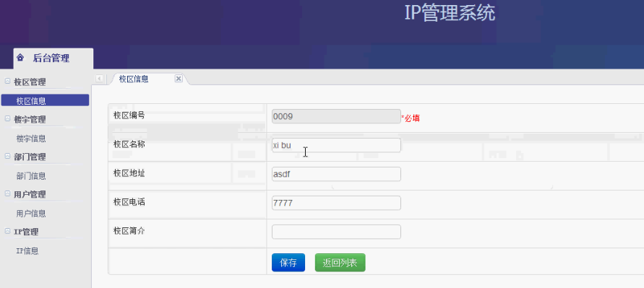Click the home icon beside 后台管理
644x288 pixels.
point(20,58)
